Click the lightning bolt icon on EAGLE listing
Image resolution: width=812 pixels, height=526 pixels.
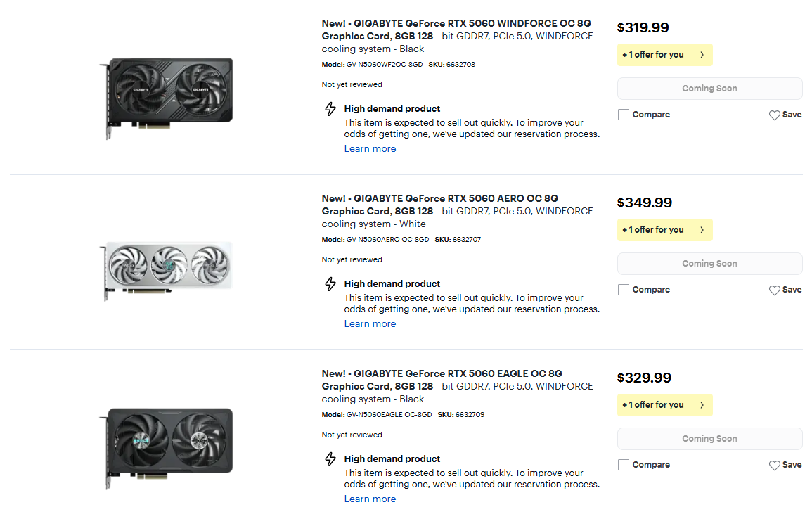pyautogui.click(x=330, y=459)
